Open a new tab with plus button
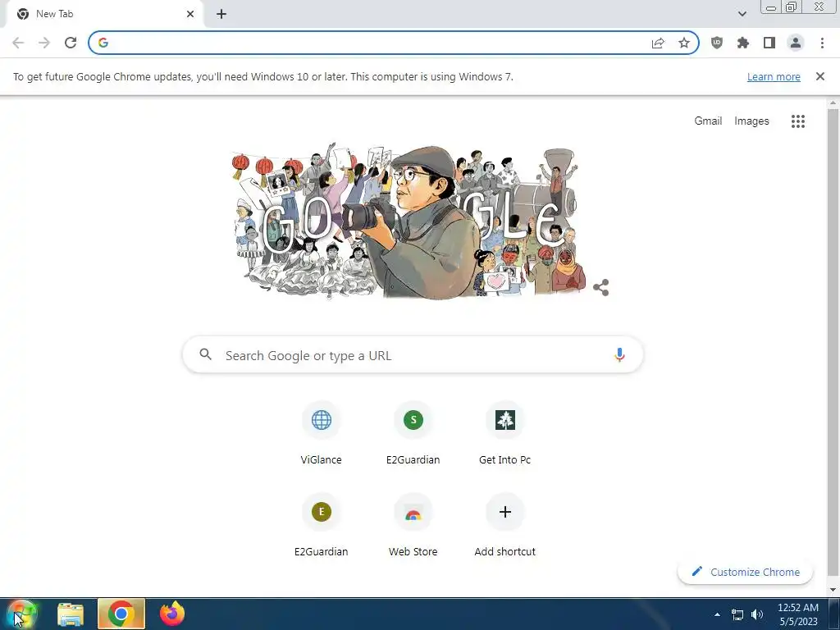The height and width of the screenshot is (630, 840). coord(221,15)
